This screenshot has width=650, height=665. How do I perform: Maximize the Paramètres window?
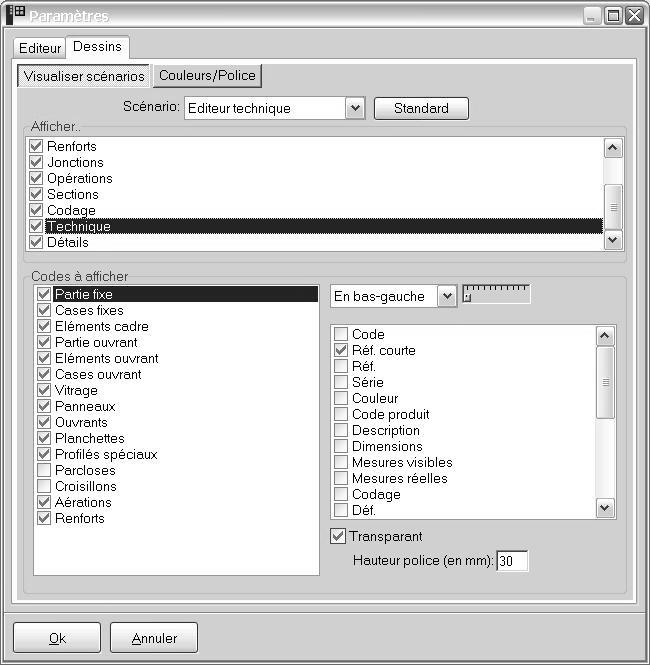[x=613, y=16]
